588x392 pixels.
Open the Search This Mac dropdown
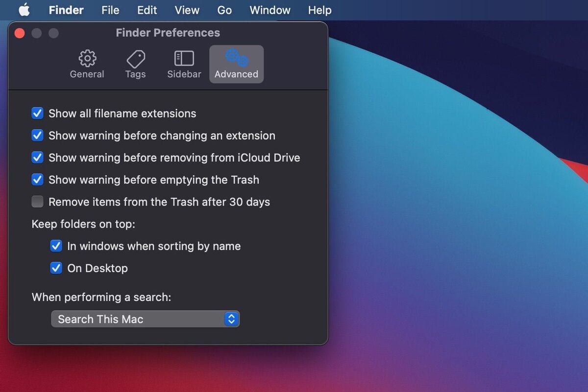(x=145, y=319)
